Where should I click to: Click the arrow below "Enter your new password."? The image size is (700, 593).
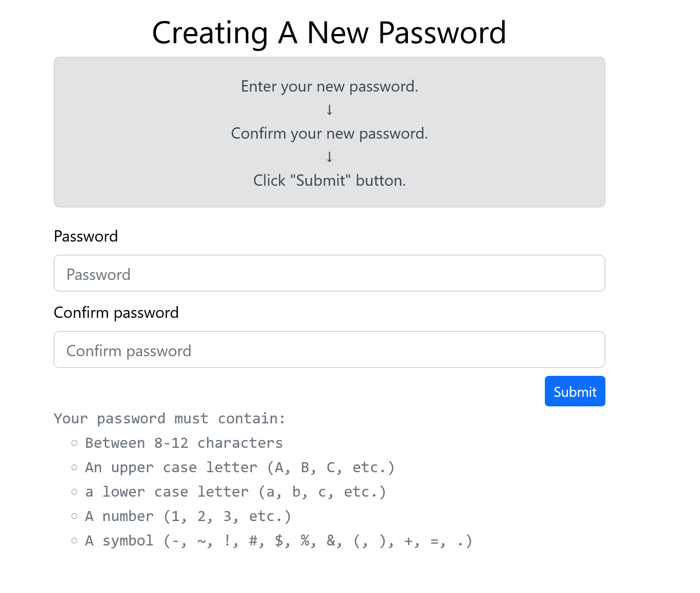[330, 110]
